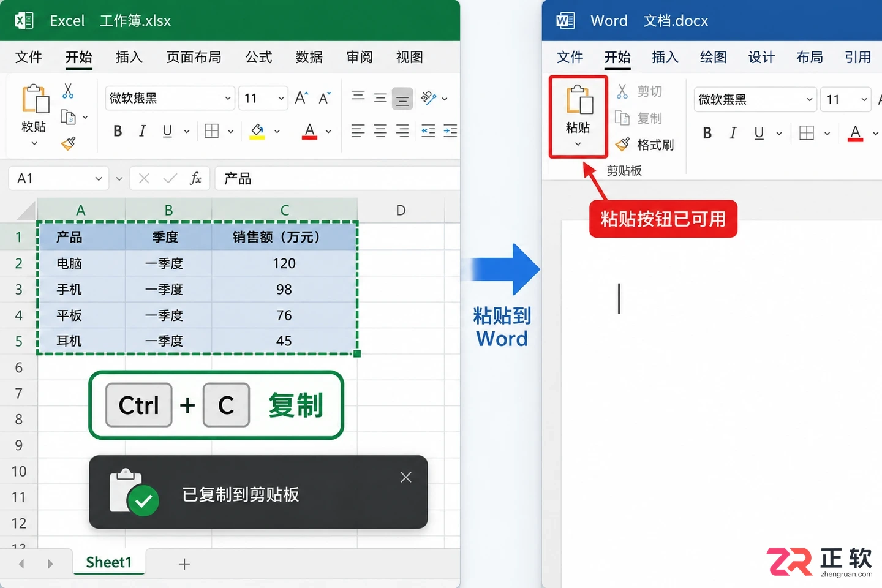Open the Excel 插入 tab
This screenshot has width=882, height=588.
click(x=129, y=57)
